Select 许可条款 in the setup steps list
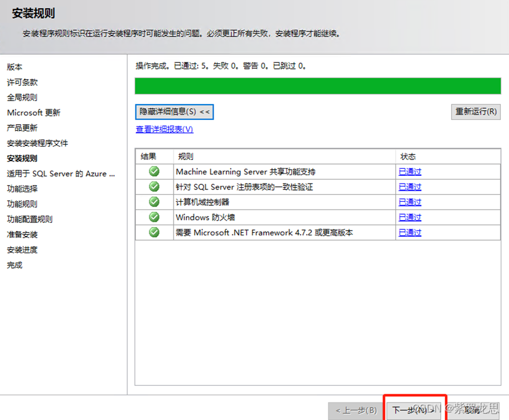This screenshot has width=509, height=420. 22,82
